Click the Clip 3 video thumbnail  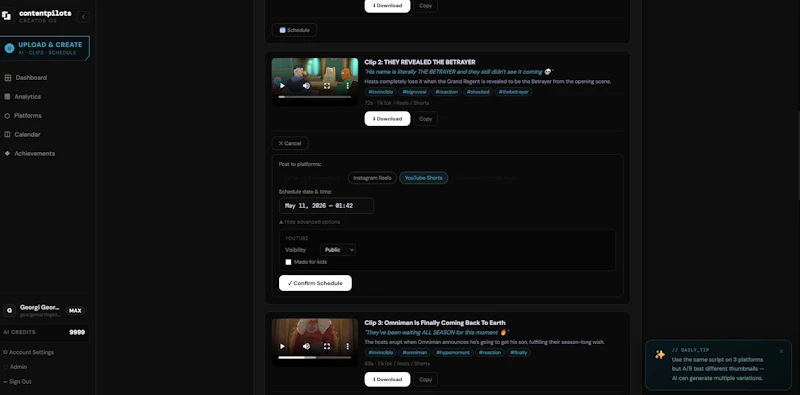[315, 342]
